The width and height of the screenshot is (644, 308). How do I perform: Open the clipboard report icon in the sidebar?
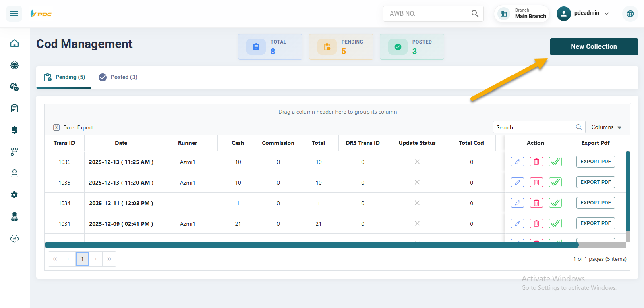point(14,108)
